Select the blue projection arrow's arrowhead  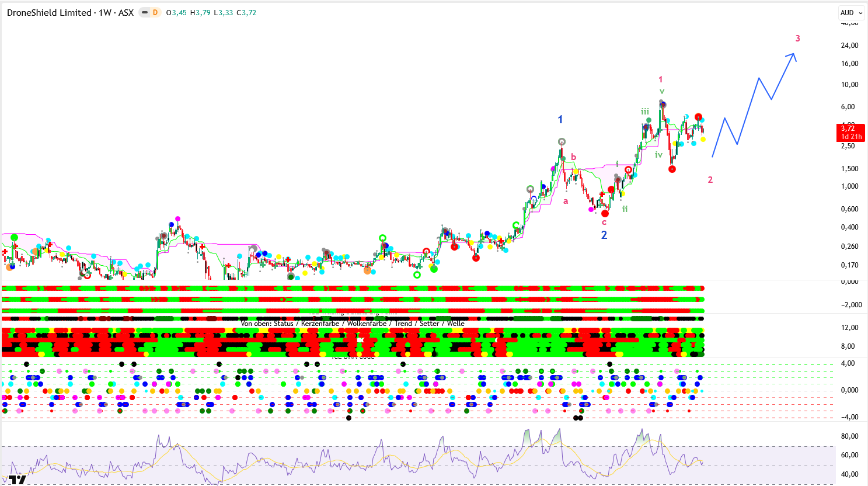coord(793,55)
